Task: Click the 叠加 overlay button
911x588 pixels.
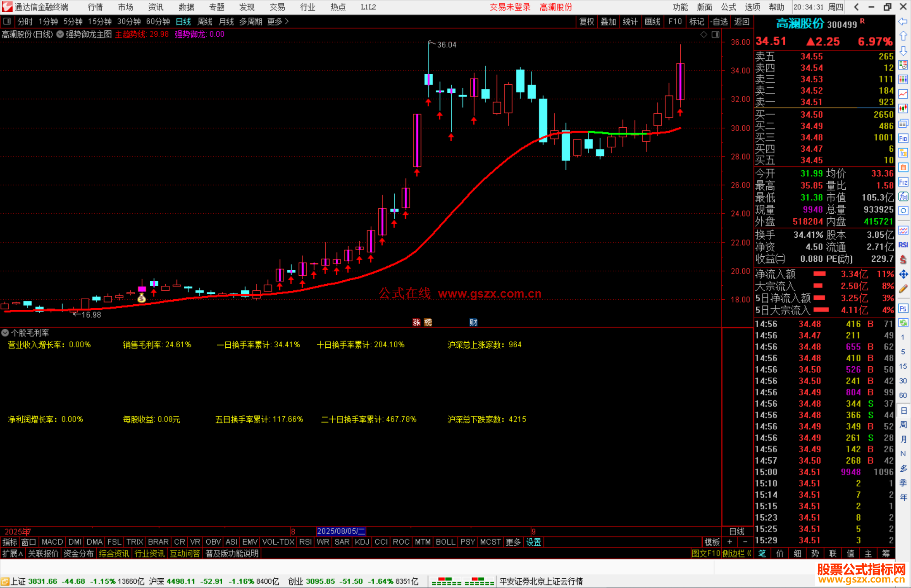Action: point(609,21)
